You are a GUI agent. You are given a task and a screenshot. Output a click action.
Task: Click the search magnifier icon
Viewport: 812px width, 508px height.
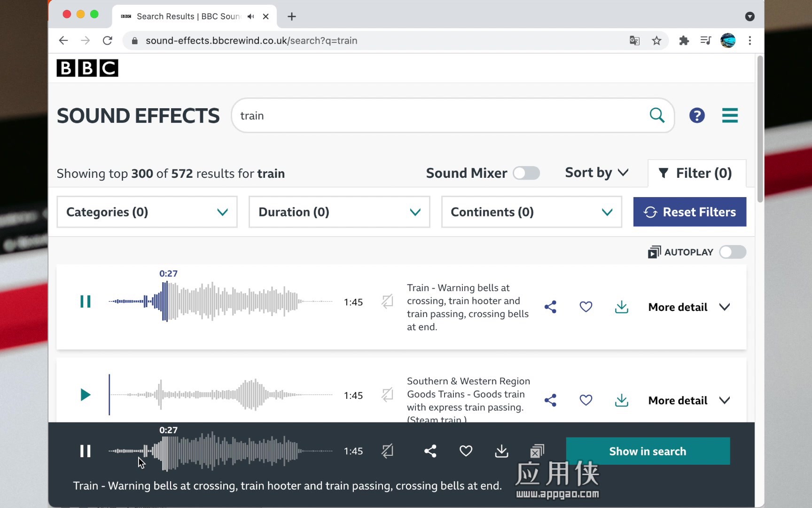(x=657, y=115)
